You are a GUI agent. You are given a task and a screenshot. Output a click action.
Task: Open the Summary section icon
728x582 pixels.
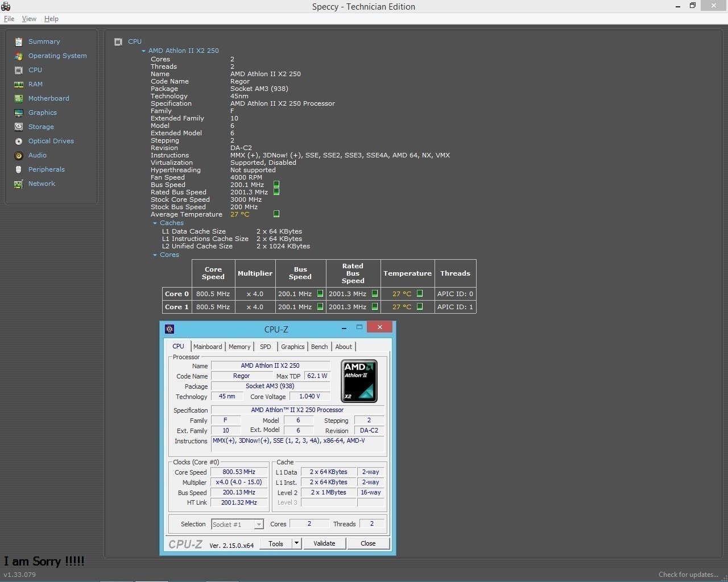(x=19, y=41)
